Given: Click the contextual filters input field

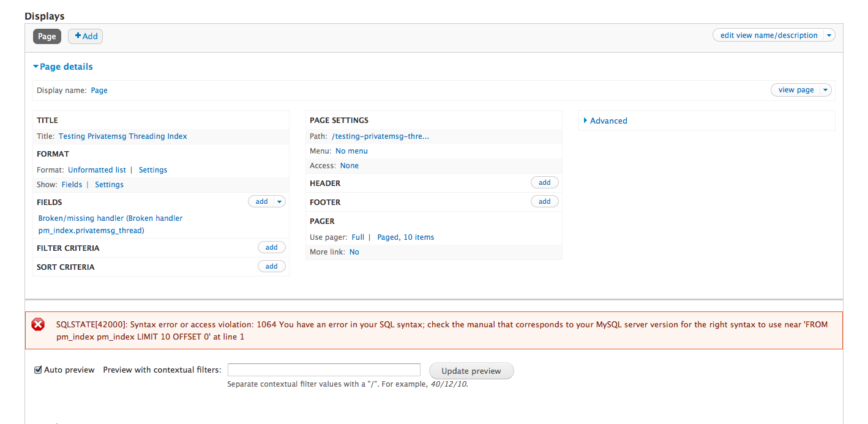Looking at the screenshot, I should (324, 370).
